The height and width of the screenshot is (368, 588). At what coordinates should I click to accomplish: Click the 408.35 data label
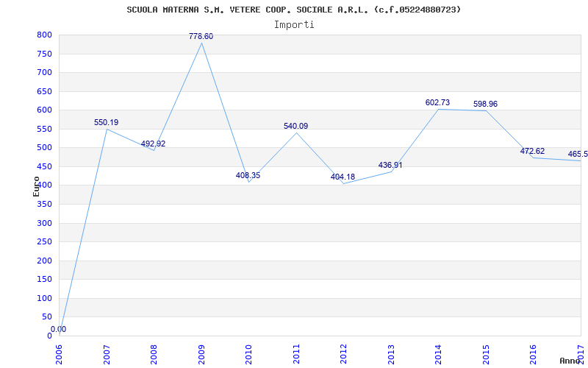[248, 175]
